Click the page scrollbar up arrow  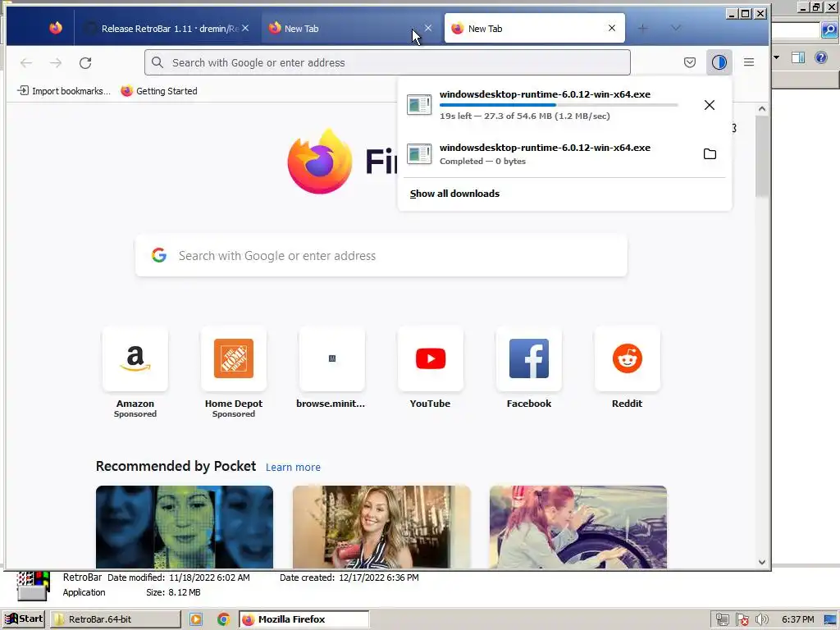tap(762, 109)
